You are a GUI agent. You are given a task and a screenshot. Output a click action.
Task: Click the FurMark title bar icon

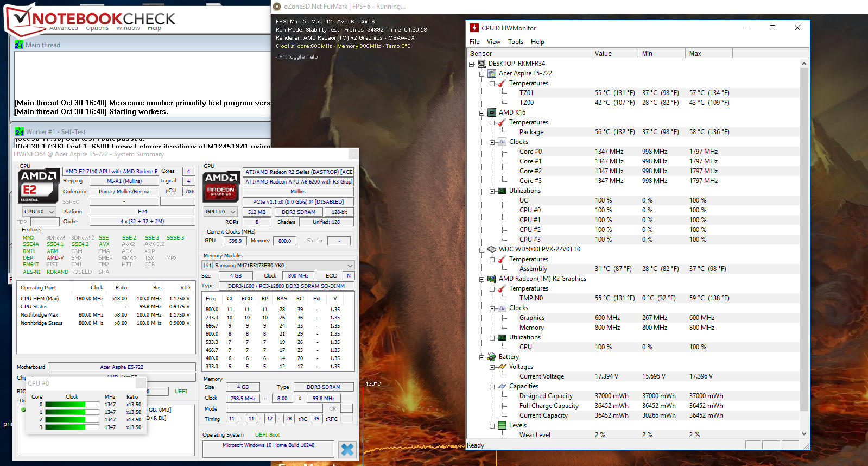277,7
